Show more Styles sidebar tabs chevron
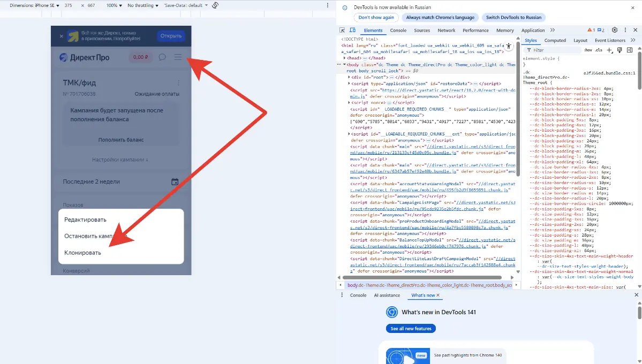The width and height of the screenshot is (642, 364). click(x=633, y=40)
